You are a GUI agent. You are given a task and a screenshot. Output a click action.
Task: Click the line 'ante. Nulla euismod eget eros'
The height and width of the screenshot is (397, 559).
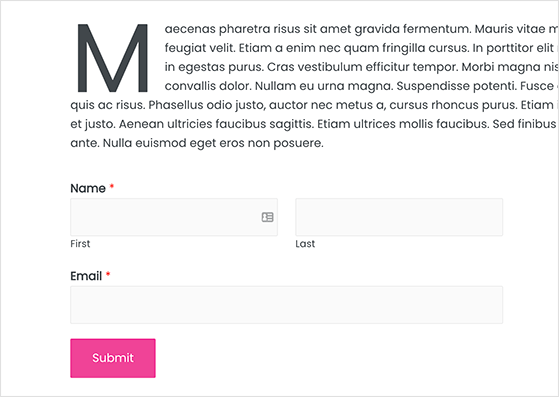pos(197,143)
